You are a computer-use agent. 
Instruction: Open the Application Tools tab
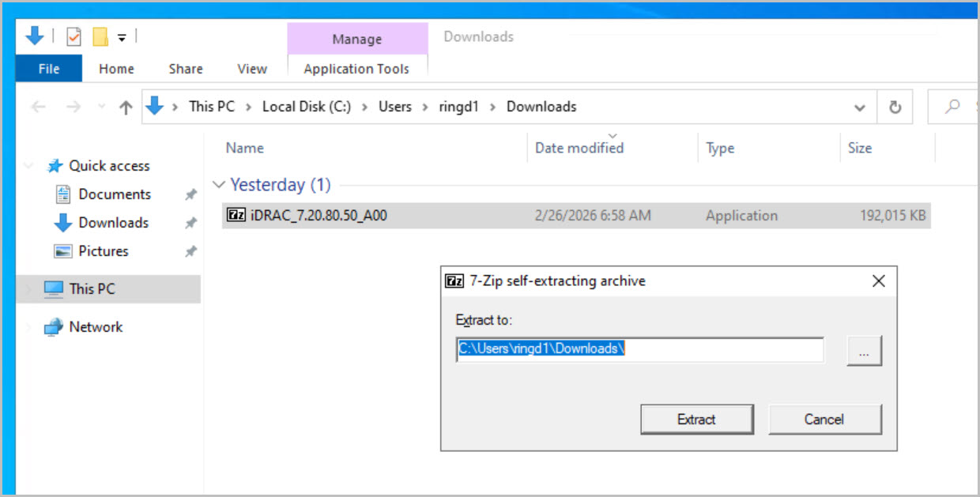356,69
